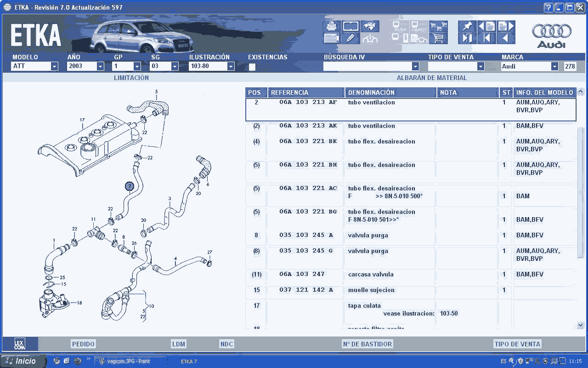This screenshot has width=588, height=368.
Task: Select part 06A 103 221 BK
Action: (308, 141)
